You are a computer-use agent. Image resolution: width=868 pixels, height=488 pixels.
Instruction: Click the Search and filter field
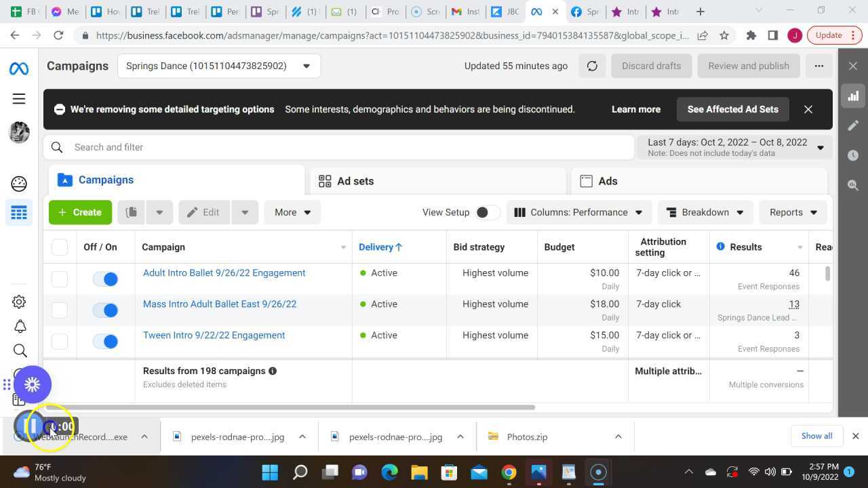[x=339, y=147]
